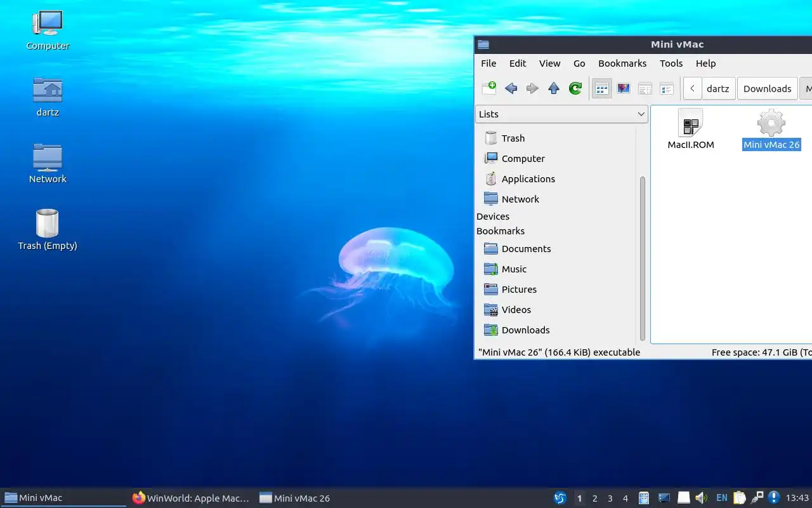This screenshot has width=812, height=508.
Task: Click the free space status text
Action: 761,352
